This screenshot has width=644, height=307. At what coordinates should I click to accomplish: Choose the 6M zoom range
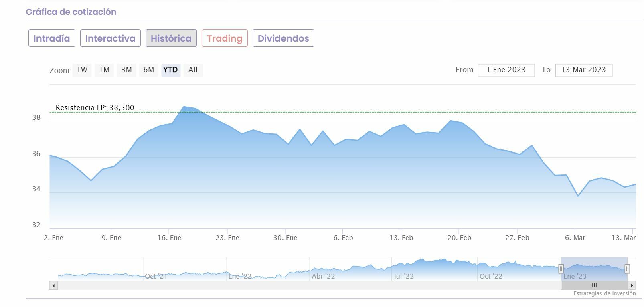click(149, 70)
